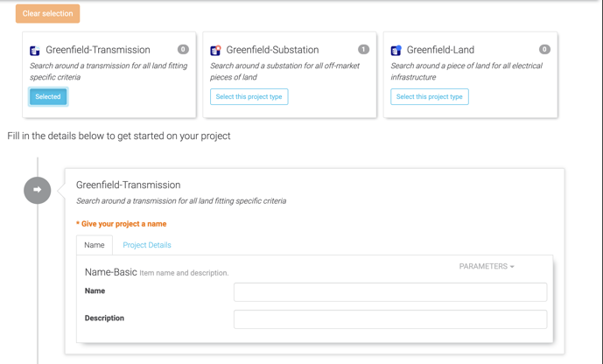This screenshot has width=603, height=364.
Task: Click the Greenfield-Land card title
Action: coord(440,50)
